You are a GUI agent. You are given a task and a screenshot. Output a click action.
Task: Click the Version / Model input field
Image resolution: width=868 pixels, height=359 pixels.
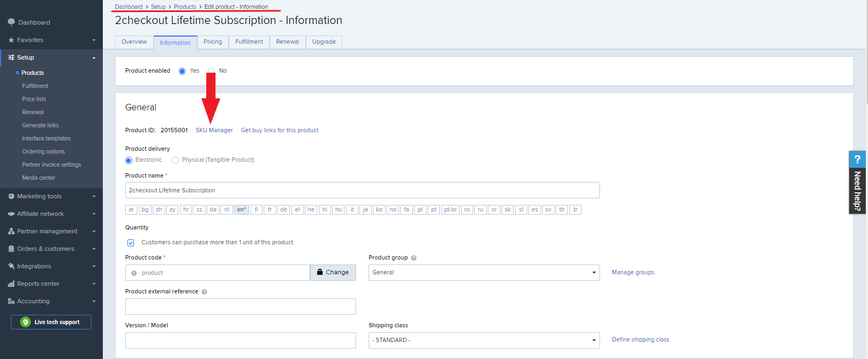pyautogui.click(x=241, y=340)
